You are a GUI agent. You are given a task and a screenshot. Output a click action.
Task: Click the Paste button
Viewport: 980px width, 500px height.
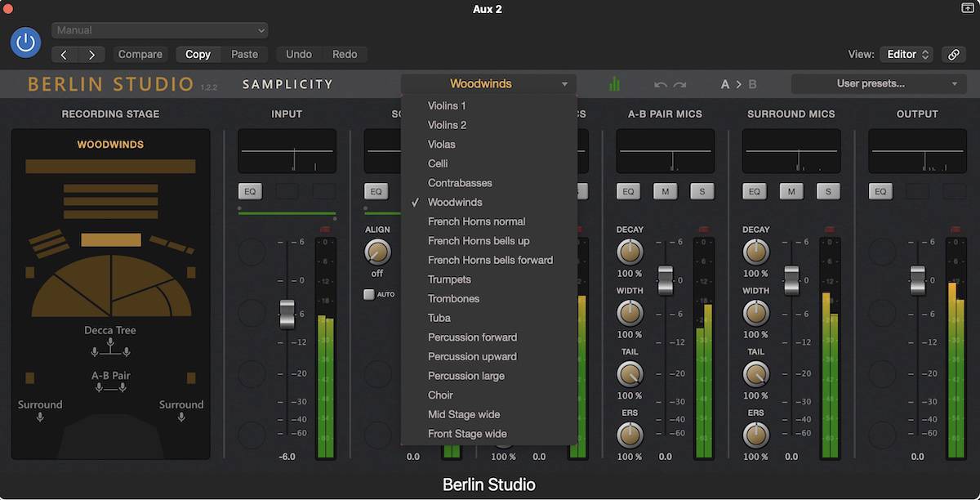click(244, 55)
